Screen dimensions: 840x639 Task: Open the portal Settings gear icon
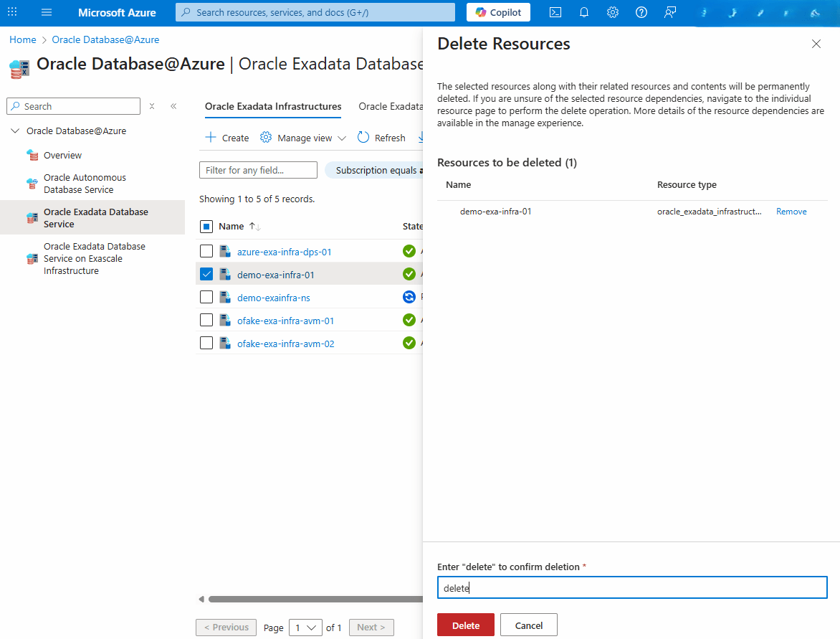coord(612,12)
